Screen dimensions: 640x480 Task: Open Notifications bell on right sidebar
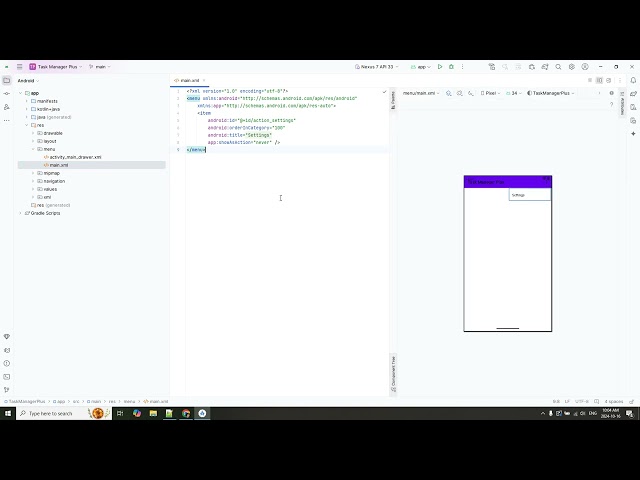pyautogui.click(x=633, y=80)
